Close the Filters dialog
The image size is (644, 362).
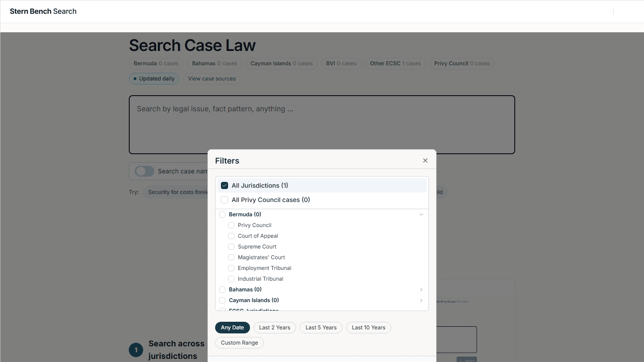pyautogui.click(x=425, y=160)
